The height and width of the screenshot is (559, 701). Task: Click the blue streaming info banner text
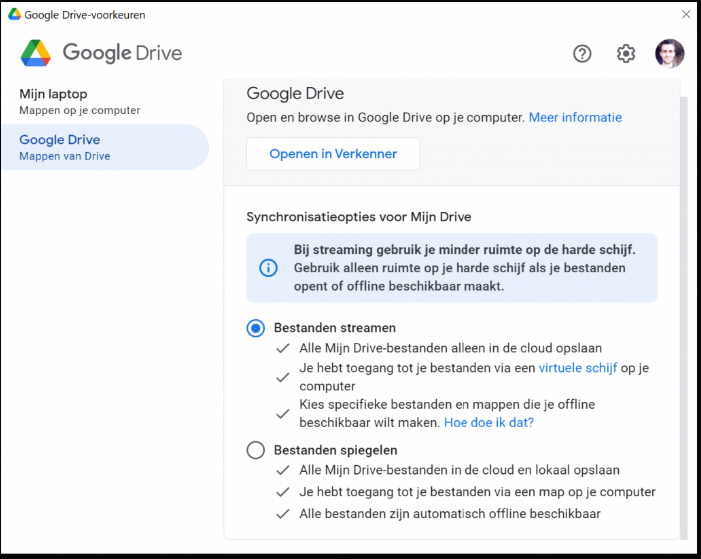[464, 268]
